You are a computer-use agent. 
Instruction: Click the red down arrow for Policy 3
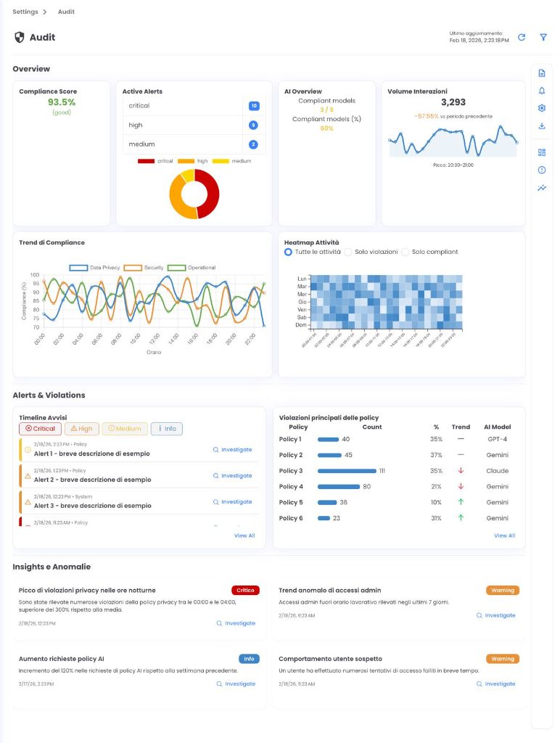coord(461,470)
